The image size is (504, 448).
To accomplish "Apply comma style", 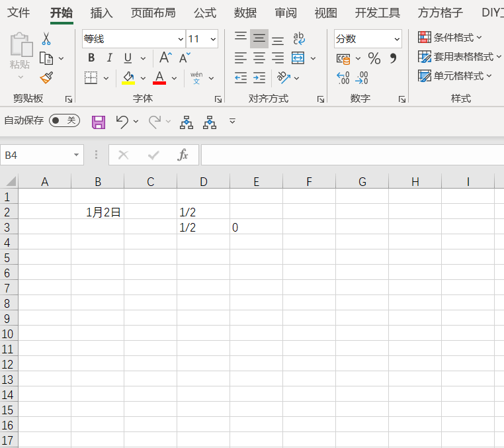I will [x=393, y=58].
